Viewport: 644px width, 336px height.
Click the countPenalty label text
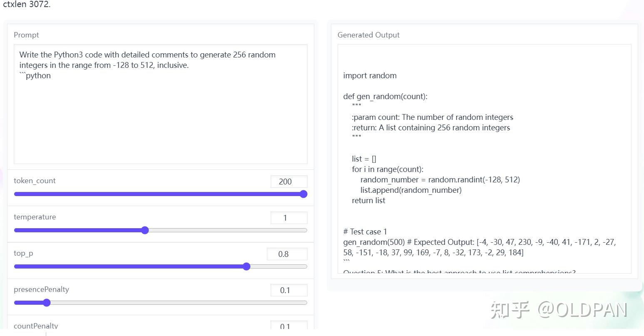click(36, 326)
